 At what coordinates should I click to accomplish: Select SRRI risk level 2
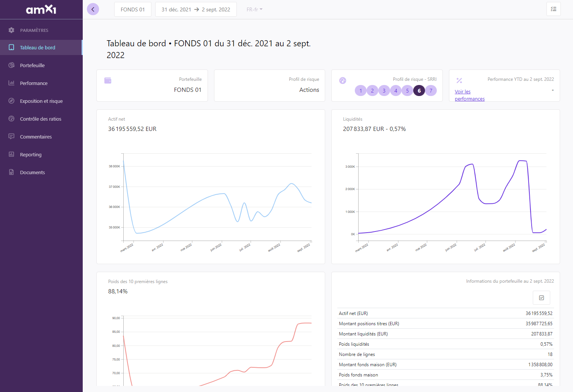pyautogui.click(x=372, y=91)
